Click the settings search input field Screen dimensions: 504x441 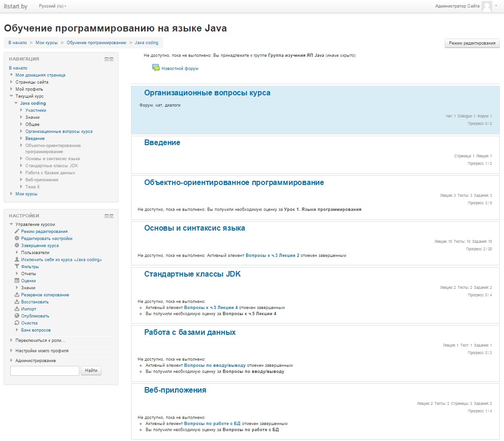[45, 371]
